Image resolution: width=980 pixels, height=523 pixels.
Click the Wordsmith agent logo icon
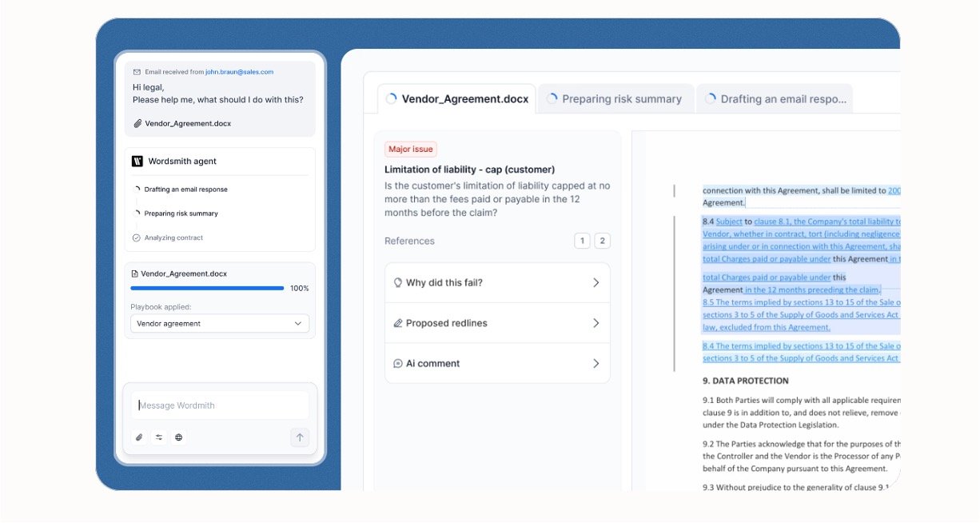[137, 162]
